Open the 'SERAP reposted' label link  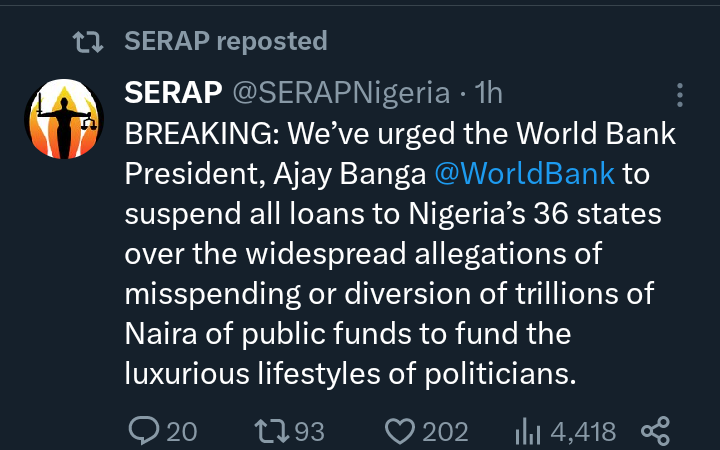226,41
